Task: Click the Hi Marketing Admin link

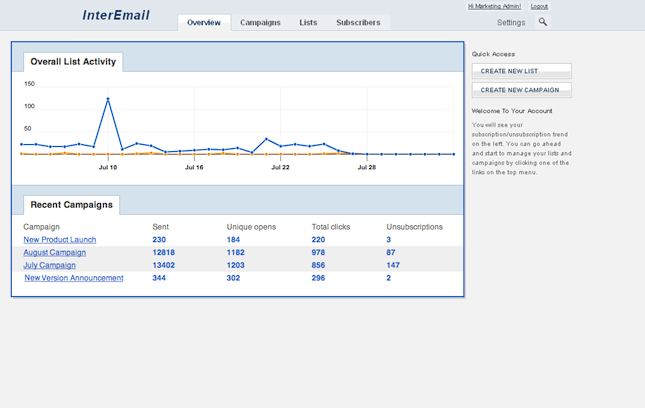Action: (x=495, y=6)
